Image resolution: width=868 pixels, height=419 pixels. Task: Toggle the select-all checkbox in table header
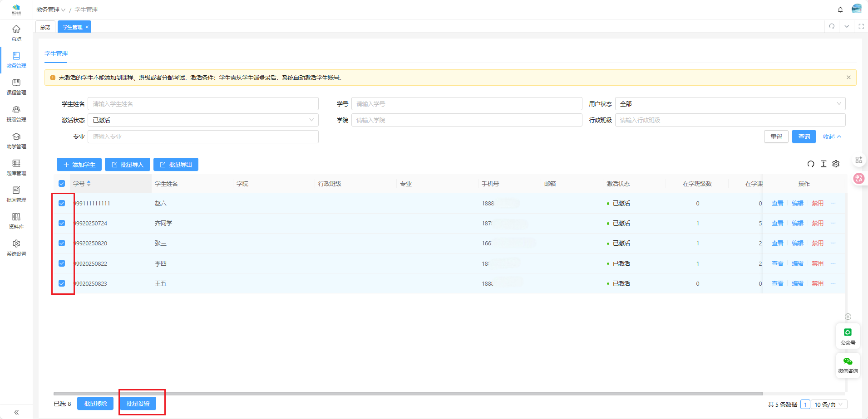(62, 184)
